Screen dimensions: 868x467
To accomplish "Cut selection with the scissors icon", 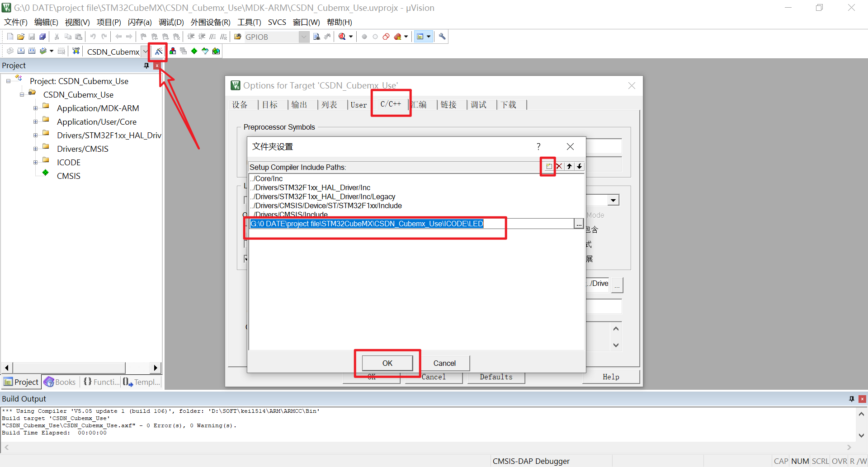I will point(57,37).
